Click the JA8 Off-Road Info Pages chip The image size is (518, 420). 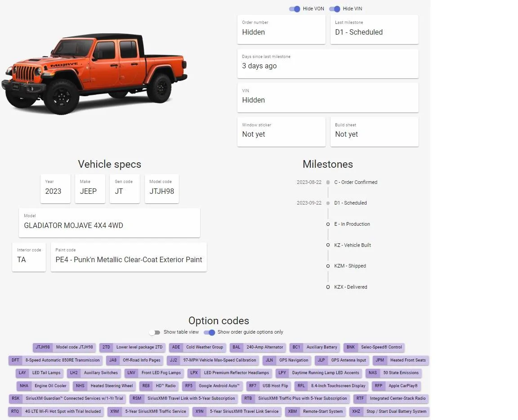pyautogui.click(x=135, y=360)
